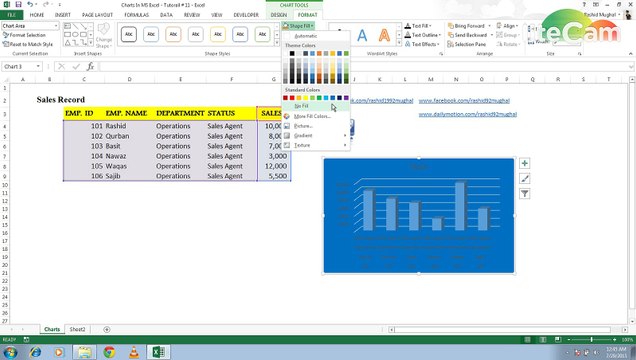The height and width of the screenshot is (360, 636).
Task: Collapse the ribbon with the chevron
Action: click(x=631, y=54)
